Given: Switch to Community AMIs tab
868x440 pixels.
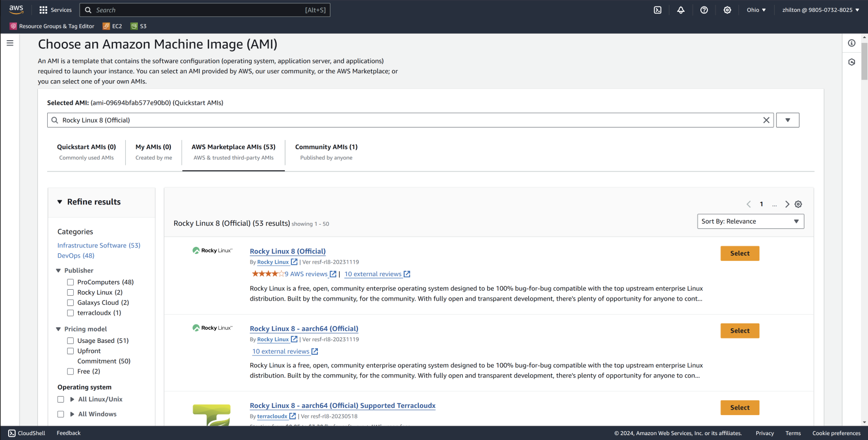Looking at the screenshot, I should [x=326, y=152].
